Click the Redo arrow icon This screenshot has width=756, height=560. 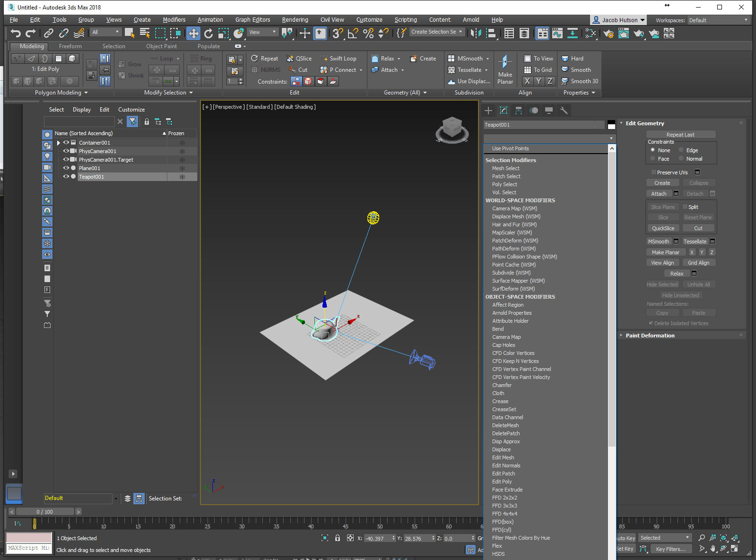click(31, 33)
